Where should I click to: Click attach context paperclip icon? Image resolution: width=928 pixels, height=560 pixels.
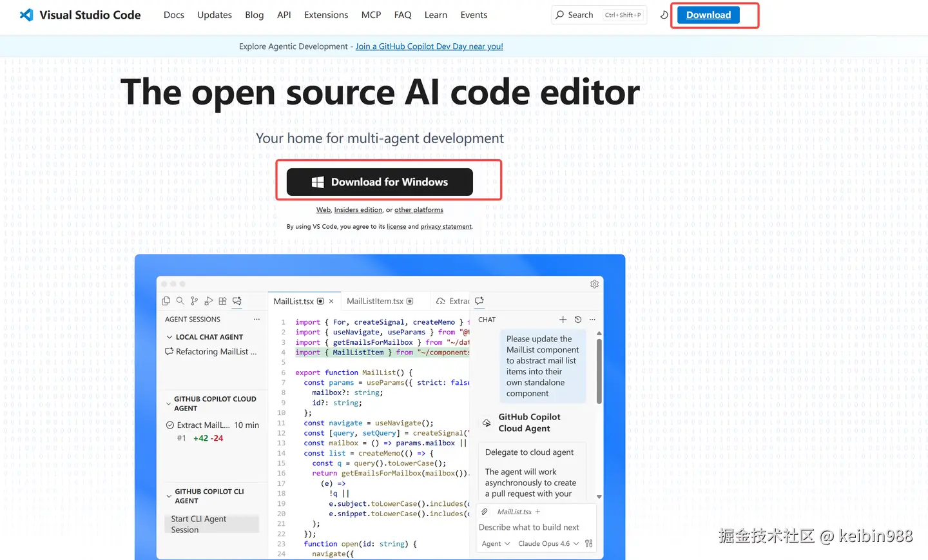pyautogui.click(x=485, y=512)
